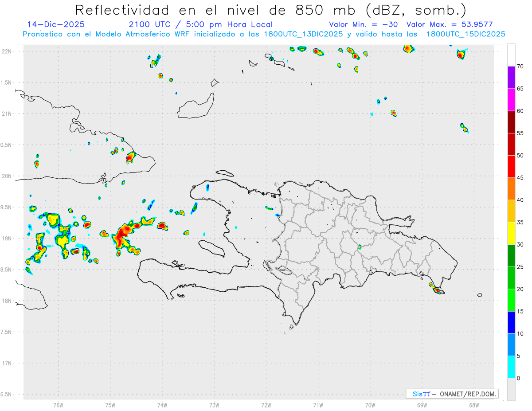Select the colorbar value '35'

(521, 222)
